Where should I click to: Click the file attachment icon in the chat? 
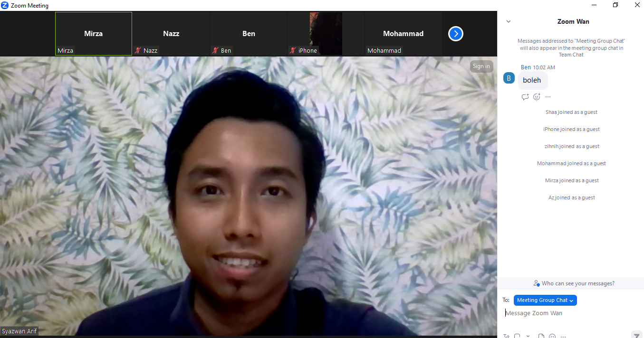pos(541,336)
